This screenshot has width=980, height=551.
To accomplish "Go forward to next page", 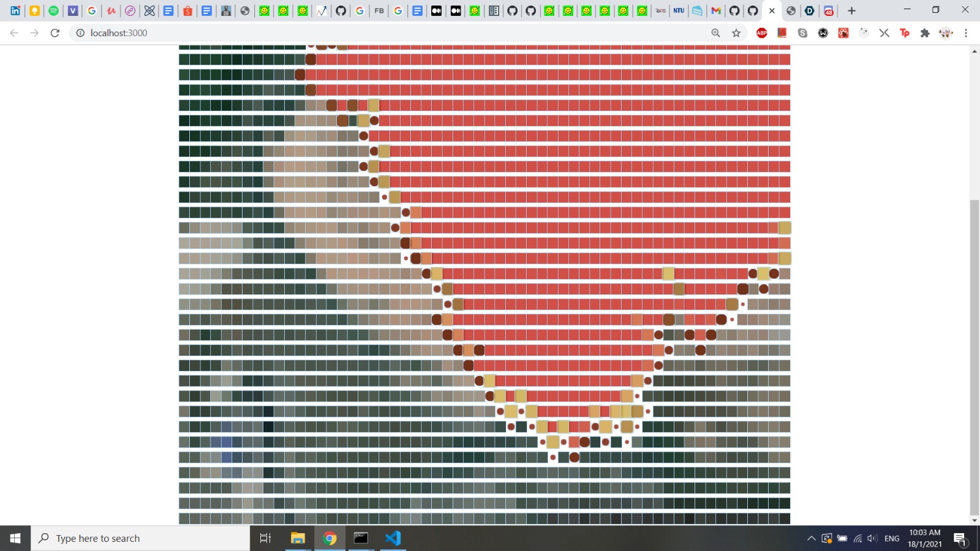I will [x=34, y=33].
